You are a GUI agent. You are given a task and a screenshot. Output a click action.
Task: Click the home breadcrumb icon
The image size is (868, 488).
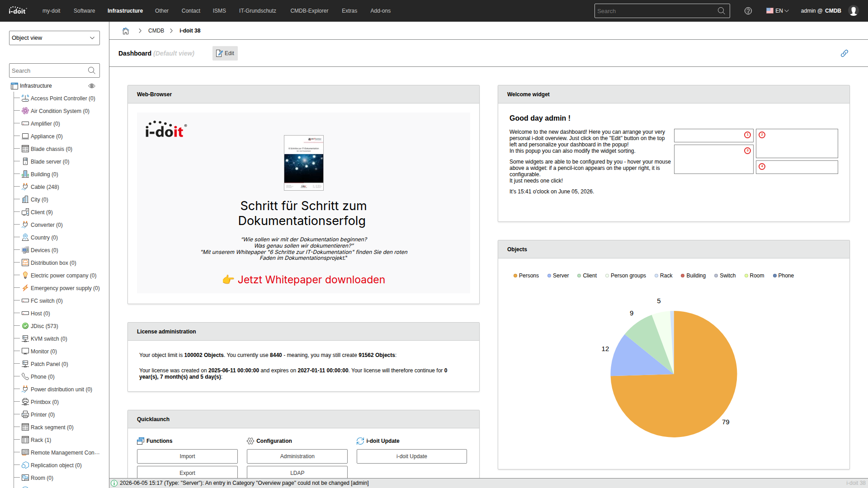[x=126, y=31]
